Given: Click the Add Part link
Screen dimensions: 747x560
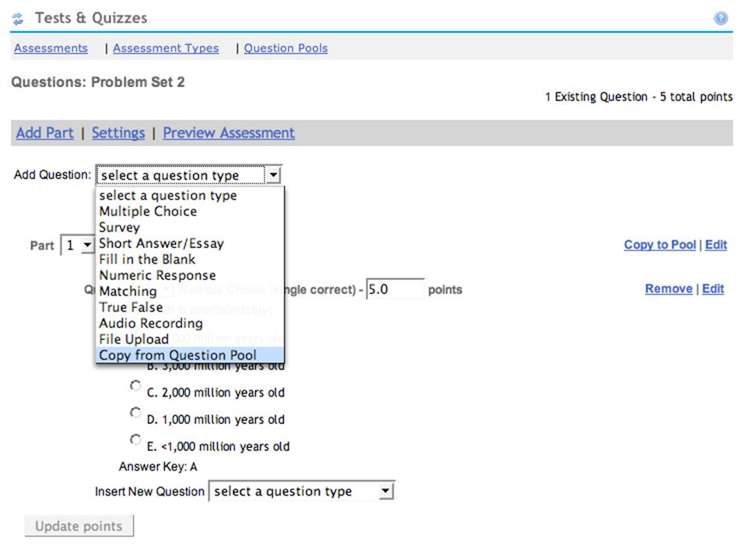Looking at the screenshot, I should [x=45, y=132].
